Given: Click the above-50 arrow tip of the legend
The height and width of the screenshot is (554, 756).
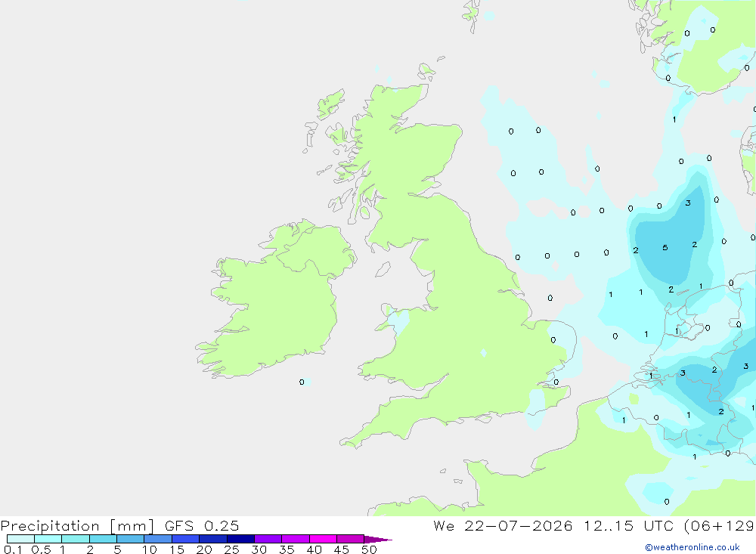Looking at the screenshot, I should 378,539.
